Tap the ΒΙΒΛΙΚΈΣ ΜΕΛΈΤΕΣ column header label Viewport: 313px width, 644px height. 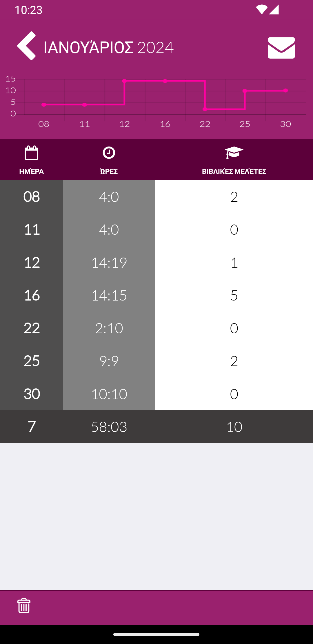point(234,171)
